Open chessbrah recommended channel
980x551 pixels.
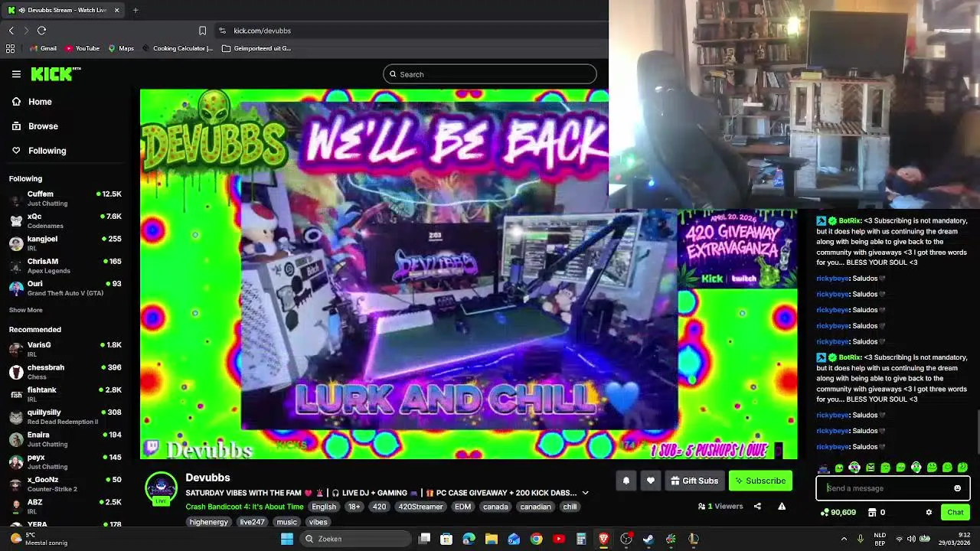[x=65, y=372]
